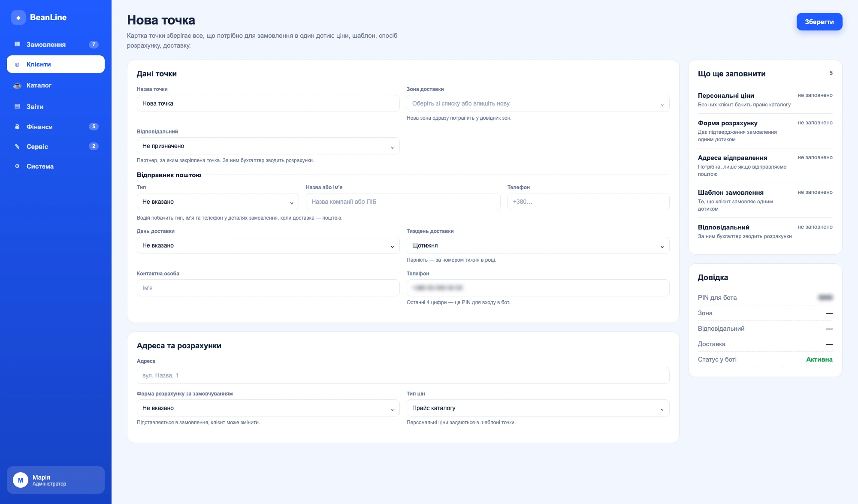Open the Відповідальний dropdown

coord(268,146)
